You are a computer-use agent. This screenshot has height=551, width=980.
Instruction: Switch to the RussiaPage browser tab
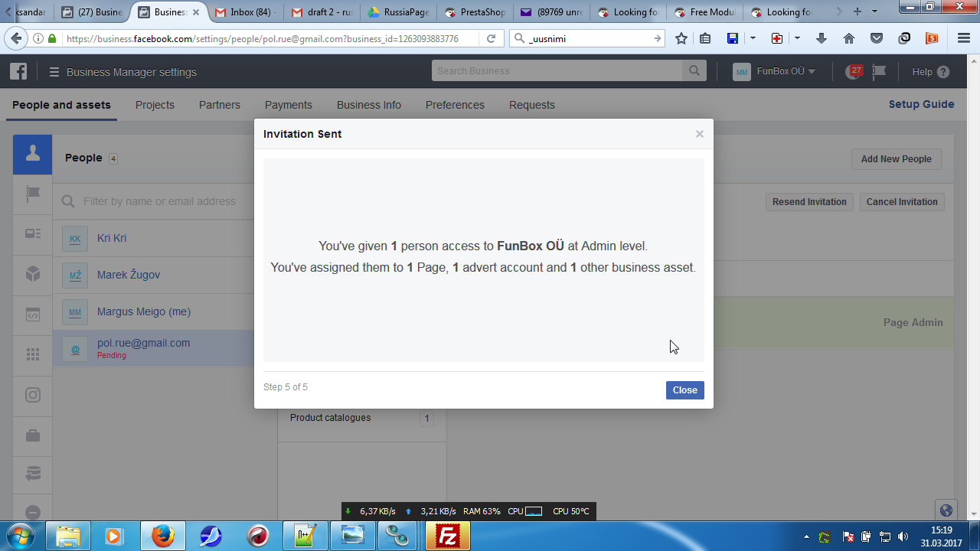pos(397,12)
